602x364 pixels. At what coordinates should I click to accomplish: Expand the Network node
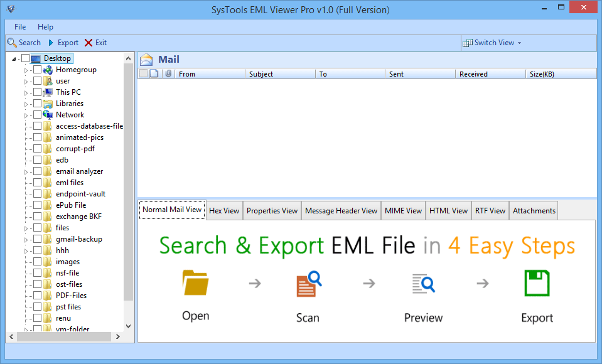(26, 115)
